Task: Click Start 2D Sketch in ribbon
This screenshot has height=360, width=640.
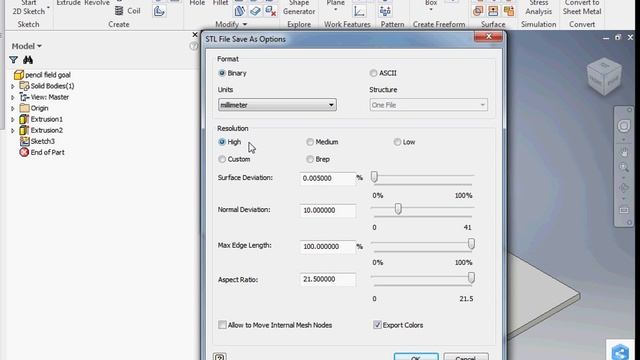Action: tap(29, 7)
